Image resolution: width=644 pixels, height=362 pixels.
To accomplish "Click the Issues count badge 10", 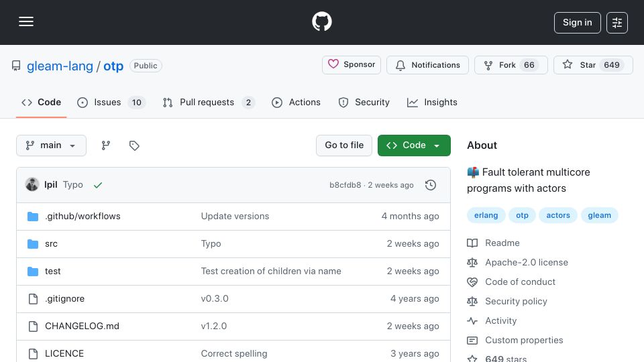I will (x=137, y=103).
